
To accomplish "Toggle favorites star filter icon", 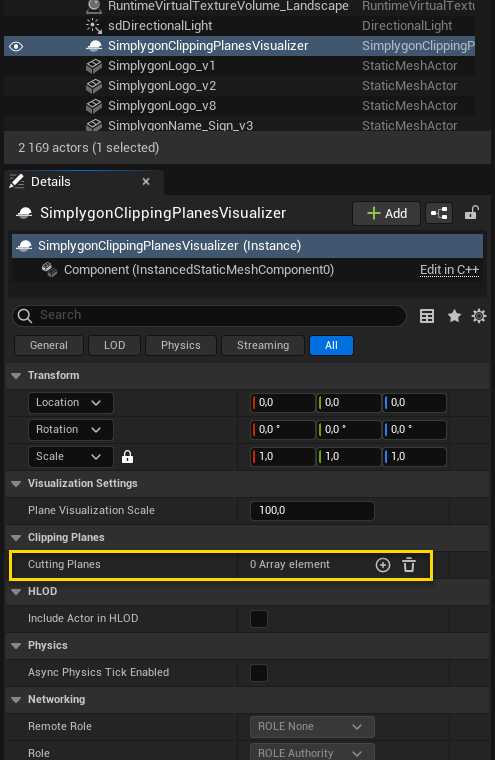I will (454, 316).
